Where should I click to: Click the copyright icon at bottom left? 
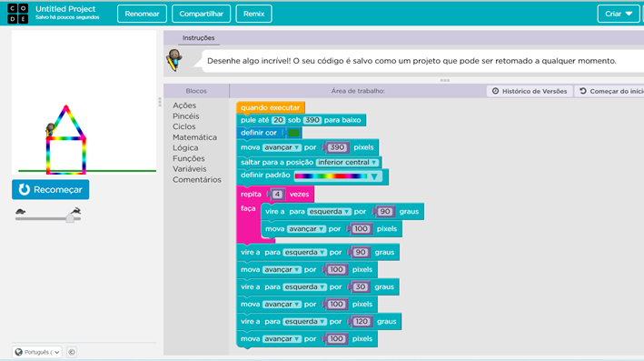point(72,352)
